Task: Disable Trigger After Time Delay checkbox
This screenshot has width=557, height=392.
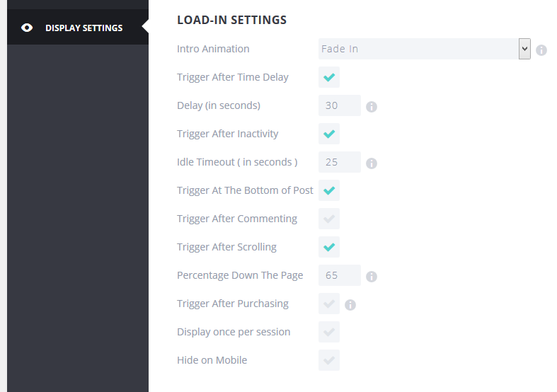Action: point(329,77)
